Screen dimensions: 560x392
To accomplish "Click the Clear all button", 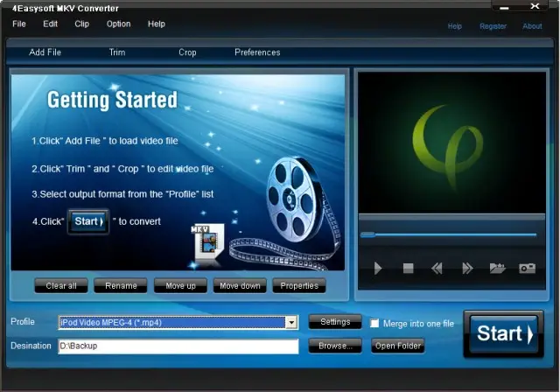I will pos(61,285).
